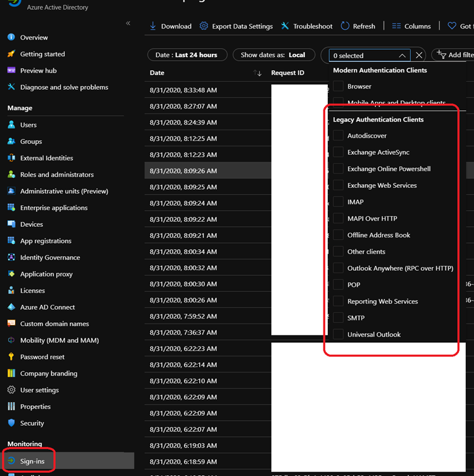Sort by the Date column header
The height and width of the screenshot is (476, 474).
[x=157, y=73]
